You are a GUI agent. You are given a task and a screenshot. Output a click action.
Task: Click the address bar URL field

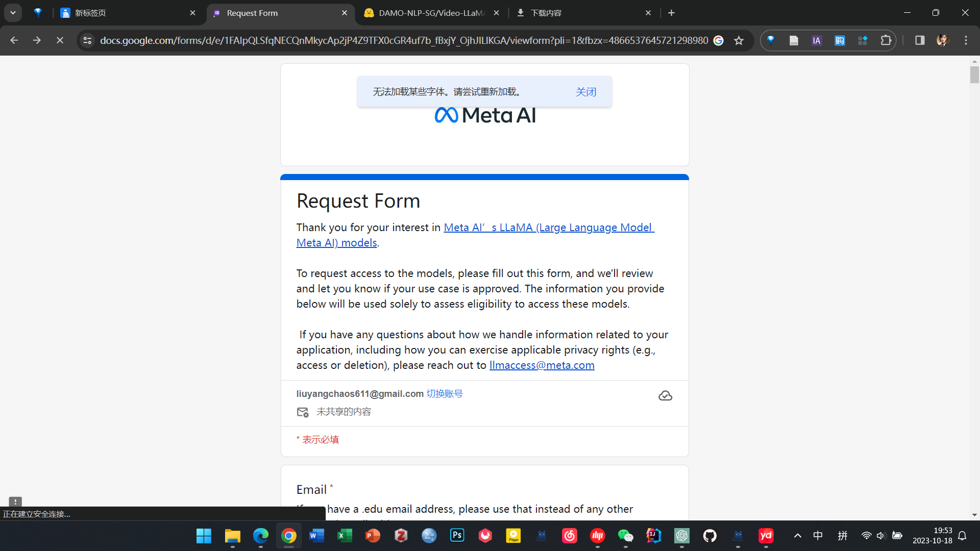(x=403, y=40)
